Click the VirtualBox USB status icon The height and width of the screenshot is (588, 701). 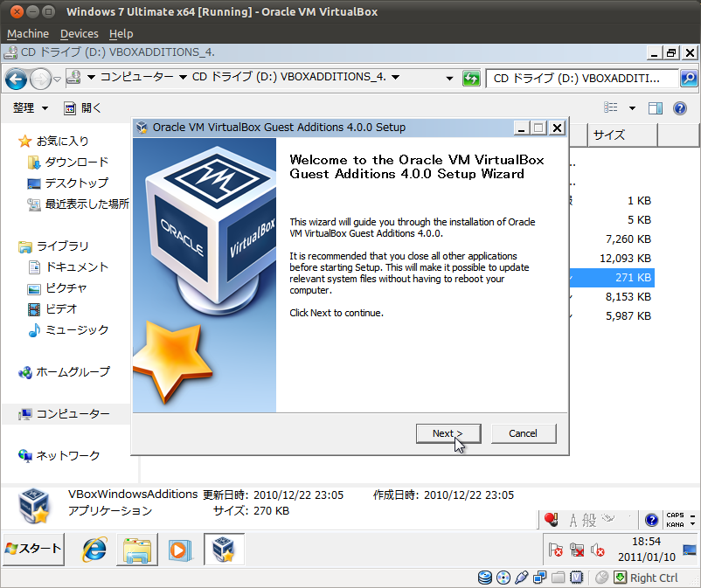[x=521, y=578]
